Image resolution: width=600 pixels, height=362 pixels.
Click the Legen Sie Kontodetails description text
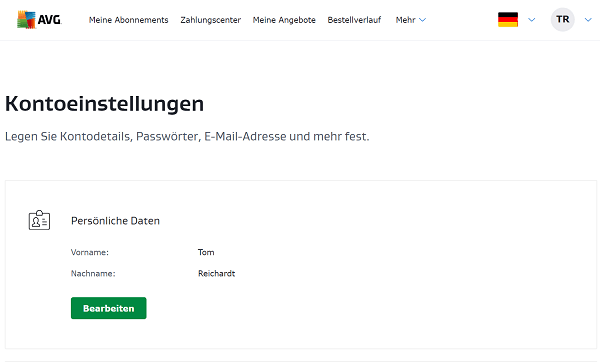click(187, 137)
